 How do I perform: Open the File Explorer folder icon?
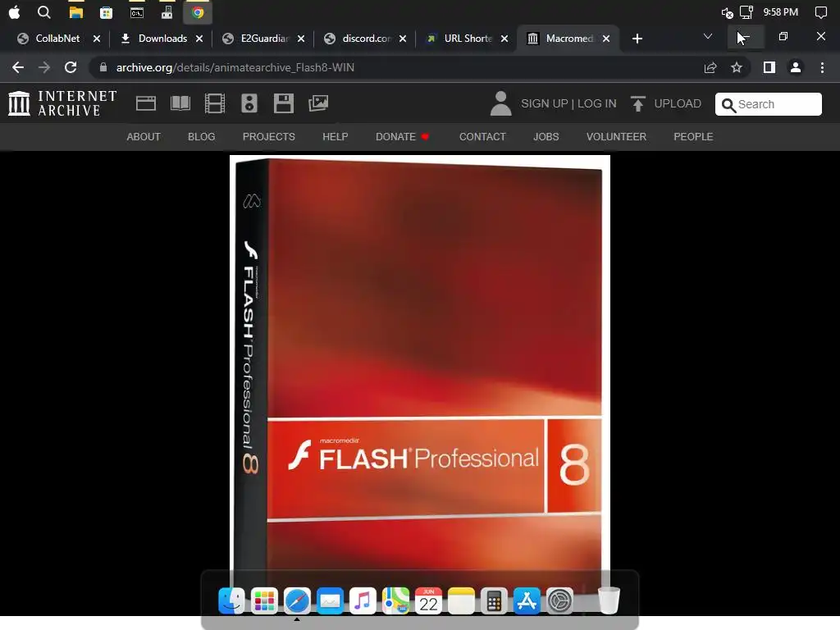tap(76, 12)
